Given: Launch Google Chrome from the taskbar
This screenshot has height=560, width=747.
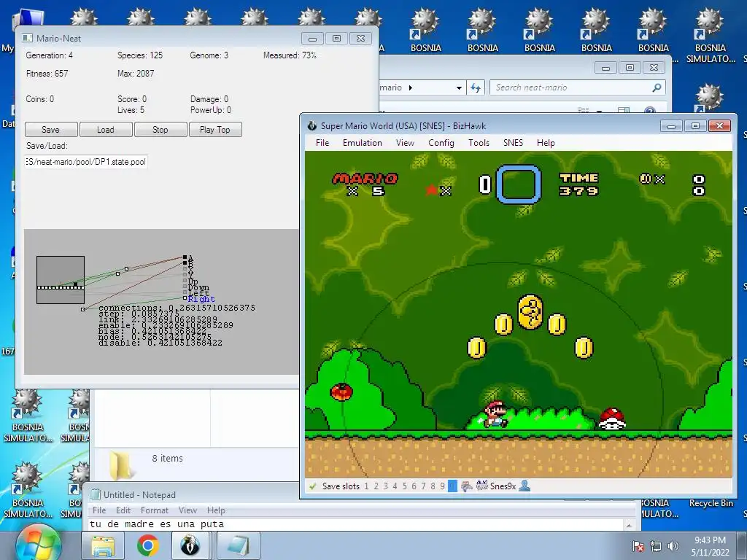Looking at the screenshot, I should pos(147,545).
